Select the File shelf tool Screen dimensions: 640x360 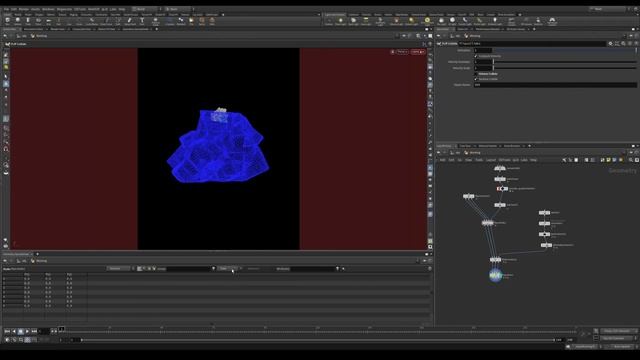[191, 21]
